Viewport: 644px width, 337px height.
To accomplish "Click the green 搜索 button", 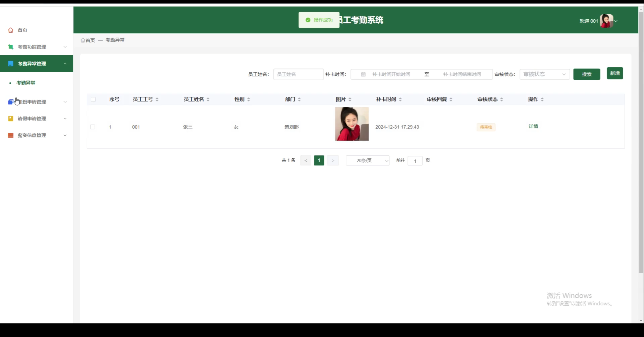I will coord(586,74).
